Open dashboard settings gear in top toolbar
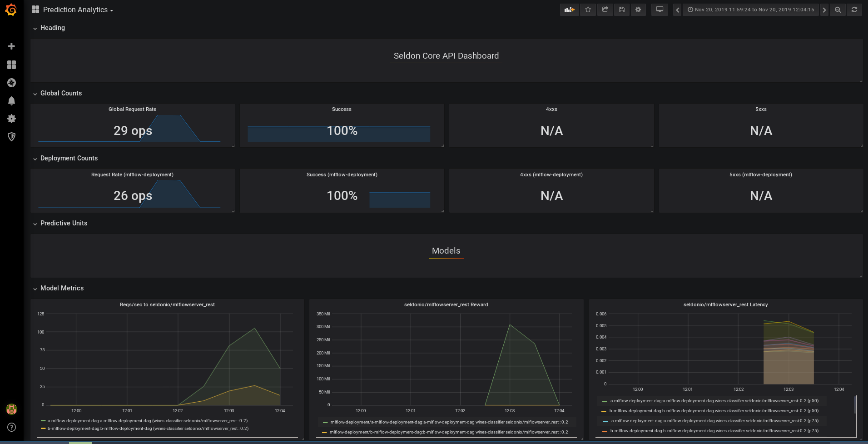This screenshot has height=444, width=868. [x=638, y=10]
